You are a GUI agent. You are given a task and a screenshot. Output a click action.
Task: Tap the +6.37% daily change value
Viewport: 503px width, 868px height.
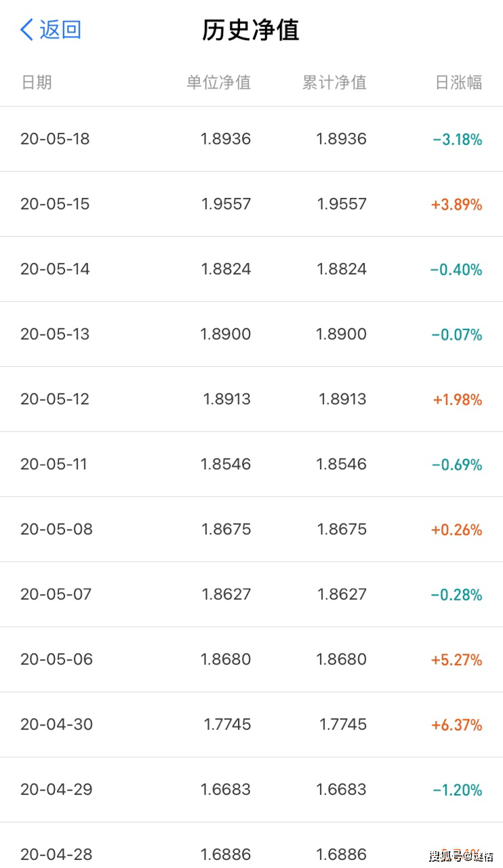tap(456, 726)
